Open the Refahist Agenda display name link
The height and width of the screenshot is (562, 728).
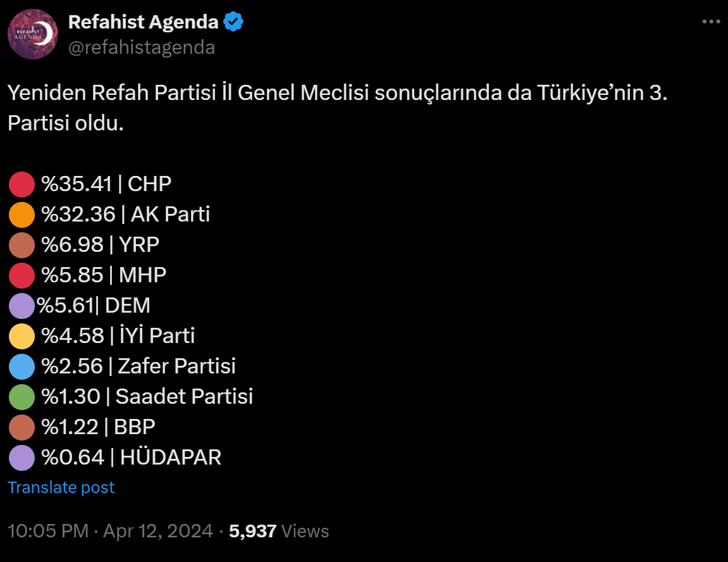click(x=143, y=22)
